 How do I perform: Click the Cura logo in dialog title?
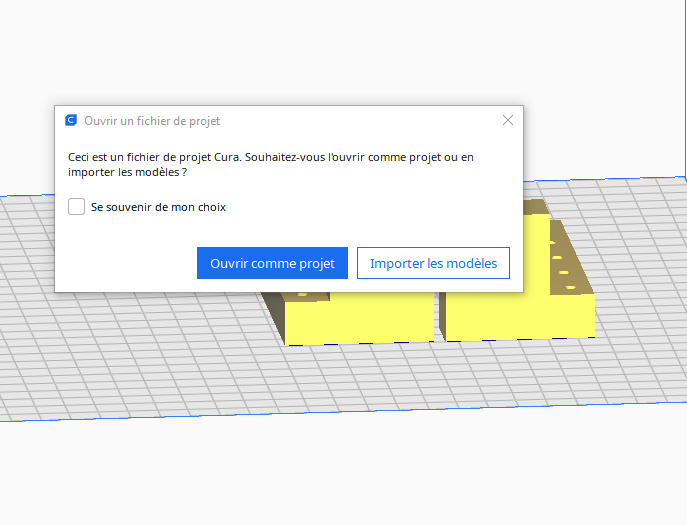pos(71,120)
